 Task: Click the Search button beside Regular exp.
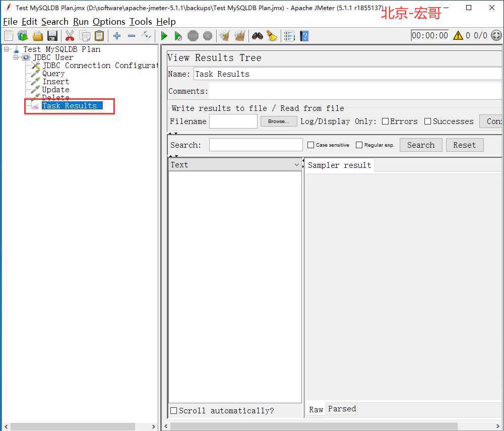421,145
